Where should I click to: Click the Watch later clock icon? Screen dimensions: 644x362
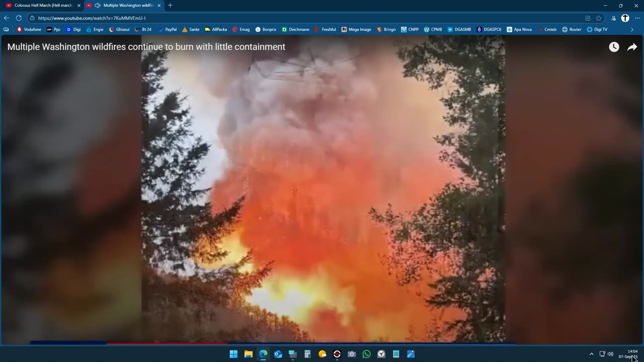pos(614,47)
